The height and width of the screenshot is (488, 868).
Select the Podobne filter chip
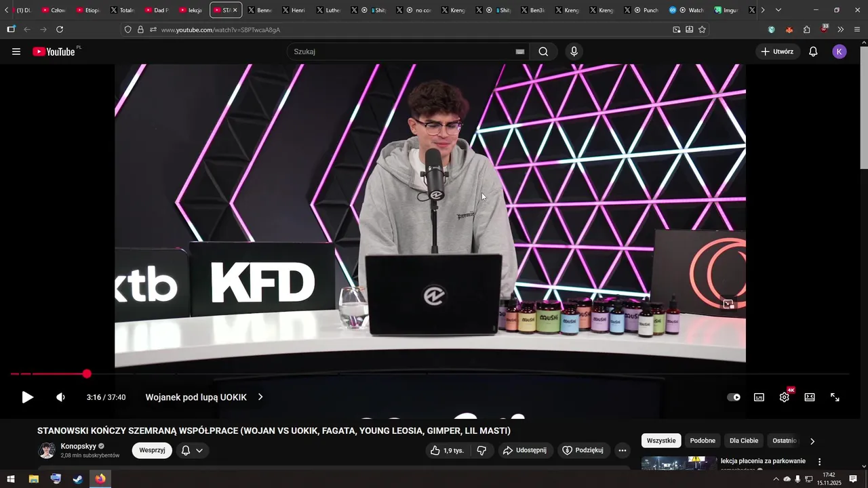tap(703, 441)
